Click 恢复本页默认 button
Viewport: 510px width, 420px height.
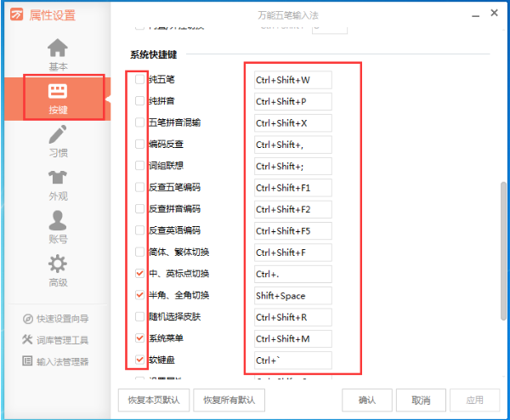154,400
